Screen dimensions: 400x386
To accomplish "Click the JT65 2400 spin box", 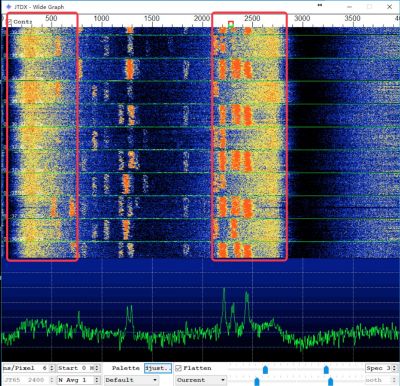I will [x=28, y=380].
